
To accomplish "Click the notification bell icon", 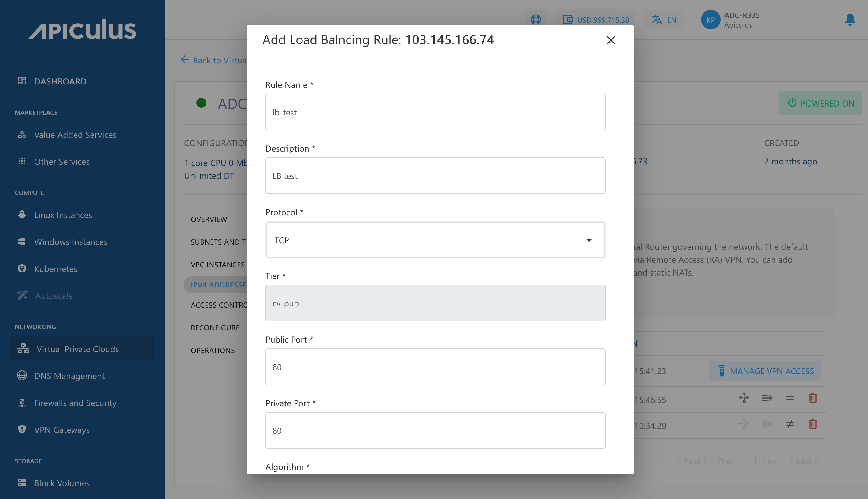I will (850, 21).
